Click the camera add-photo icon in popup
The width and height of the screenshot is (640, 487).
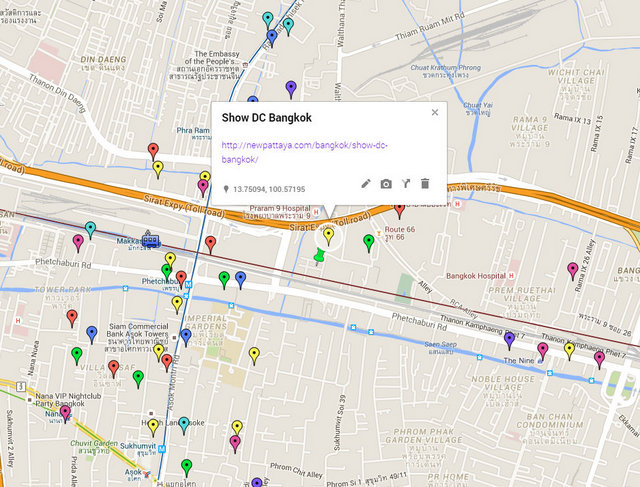pos(386,184)
